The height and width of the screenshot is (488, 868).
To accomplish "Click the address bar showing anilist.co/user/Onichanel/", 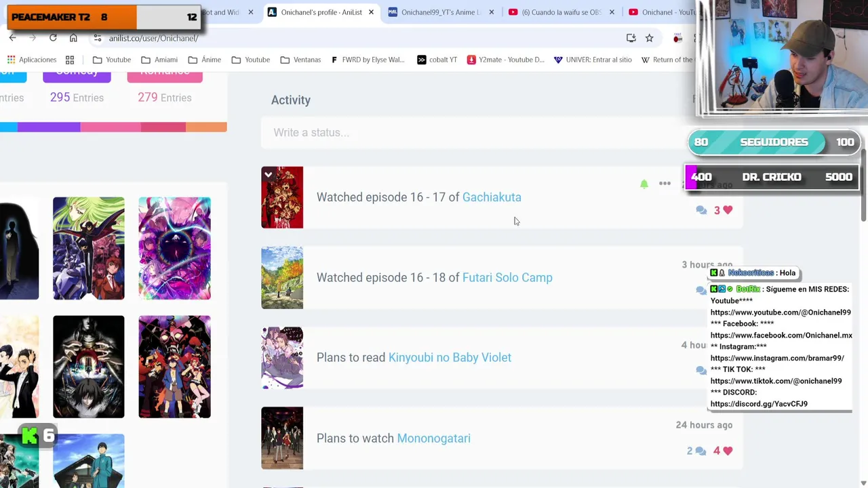I will [x=353, y=38].
